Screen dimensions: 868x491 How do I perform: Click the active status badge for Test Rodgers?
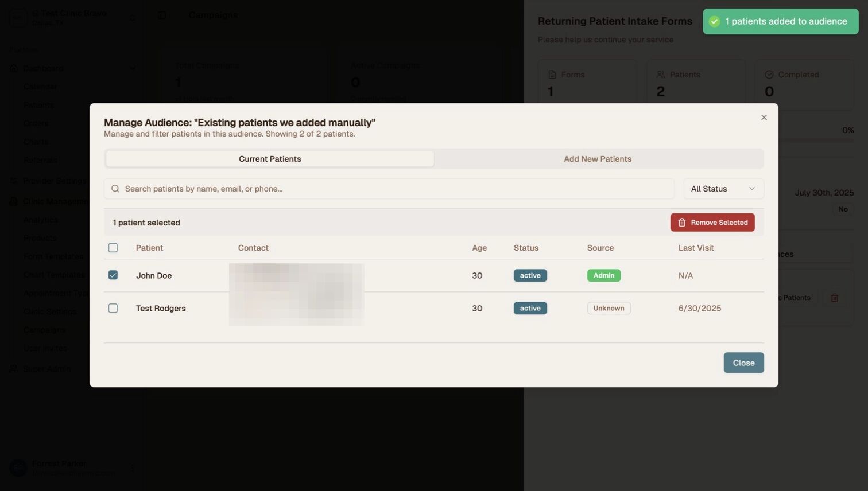coord(530,308)
